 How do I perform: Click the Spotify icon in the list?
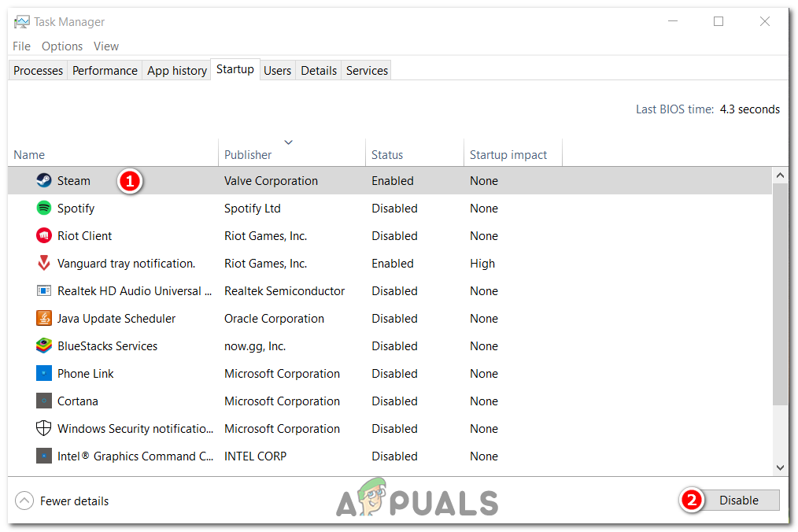click(x=44, y=208)
